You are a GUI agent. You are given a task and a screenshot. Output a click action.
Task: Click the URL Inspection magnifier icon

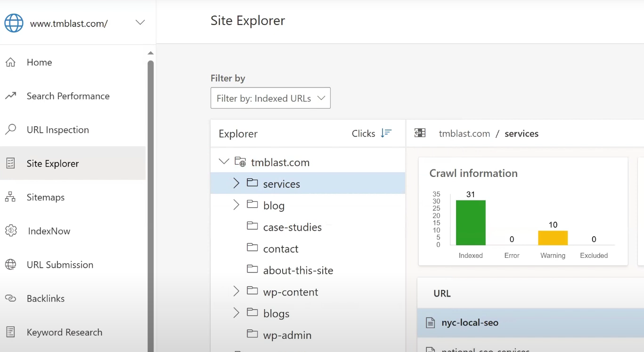[x=10, y=129]
